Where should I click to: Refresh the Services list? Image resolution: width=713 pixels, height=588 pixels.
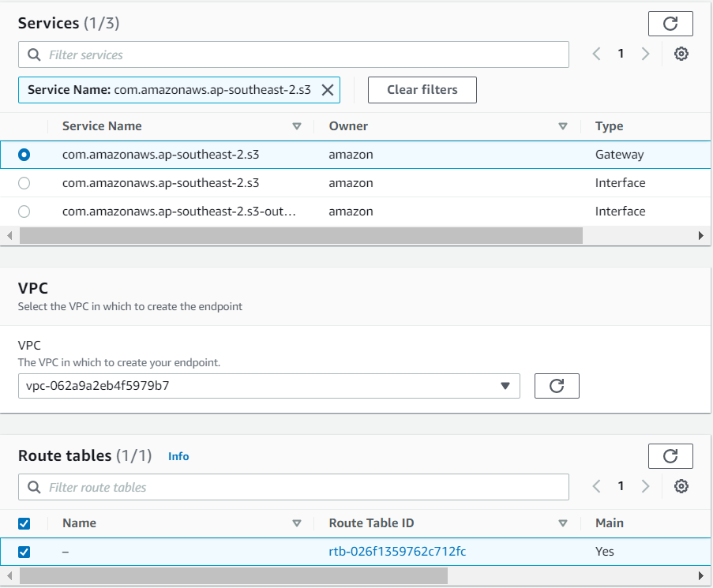(x=670, y=24)
